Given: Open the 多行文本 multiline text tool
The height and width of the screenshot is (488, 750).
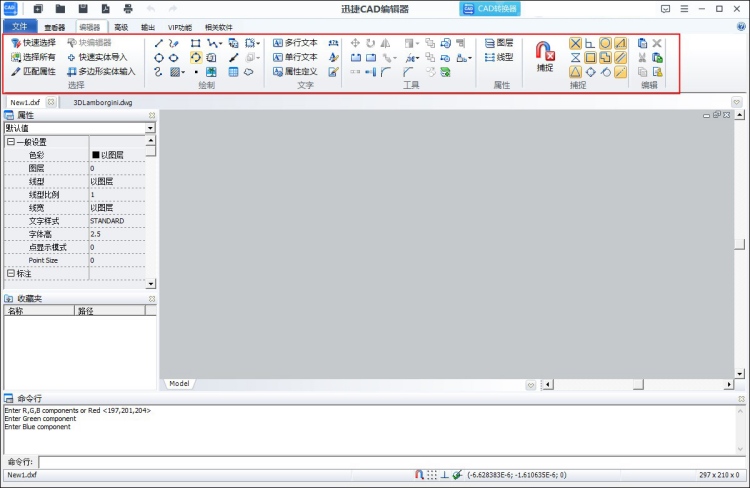Looking at the screenshot, I should (295, 43).
